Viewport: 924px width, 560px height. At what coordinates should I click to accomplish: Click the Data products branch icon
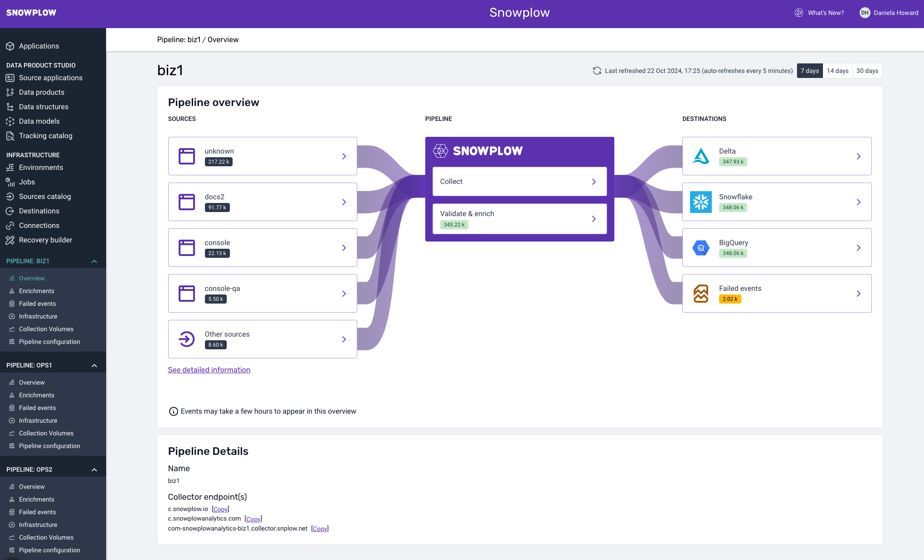(10, 92)
